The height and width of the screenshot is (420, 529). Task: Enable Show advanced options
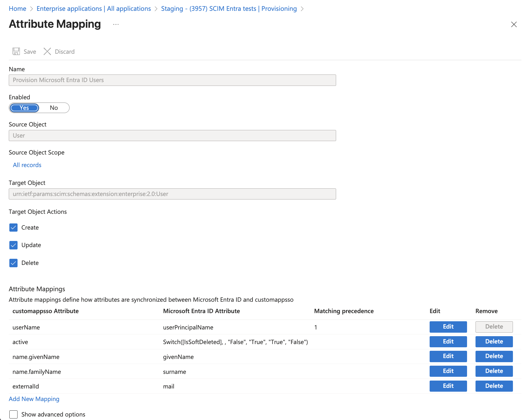tap(13, 414)
